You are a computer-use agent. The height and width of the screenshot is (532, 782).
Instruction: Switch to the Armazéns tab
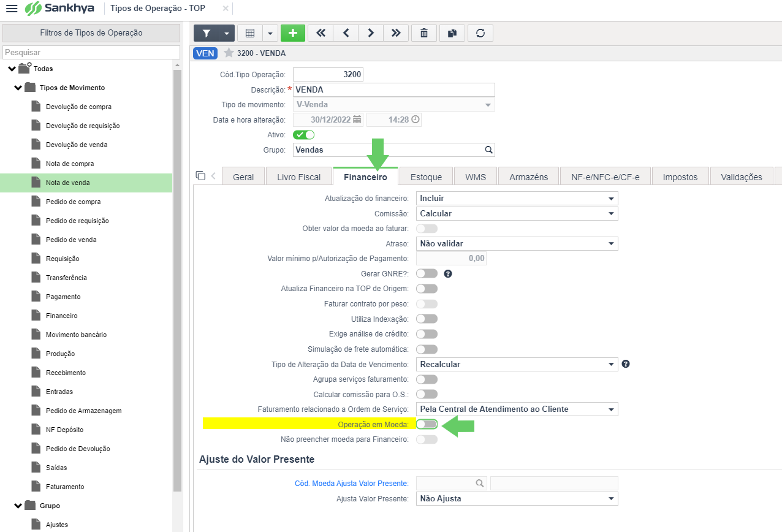(x=529, y=177)
